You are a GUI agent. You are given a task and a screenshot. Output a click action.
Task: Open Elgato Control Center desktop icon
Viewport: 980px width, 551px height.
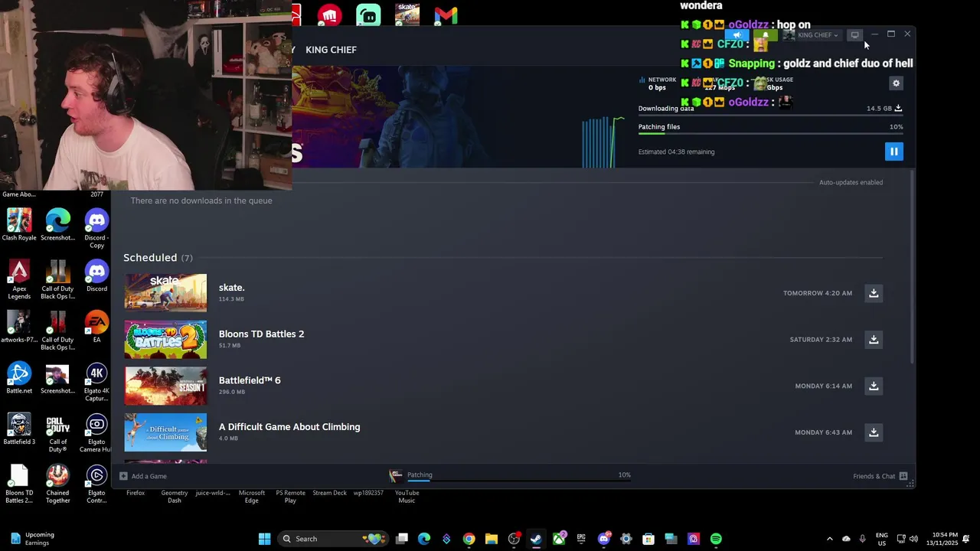(96, 484)
